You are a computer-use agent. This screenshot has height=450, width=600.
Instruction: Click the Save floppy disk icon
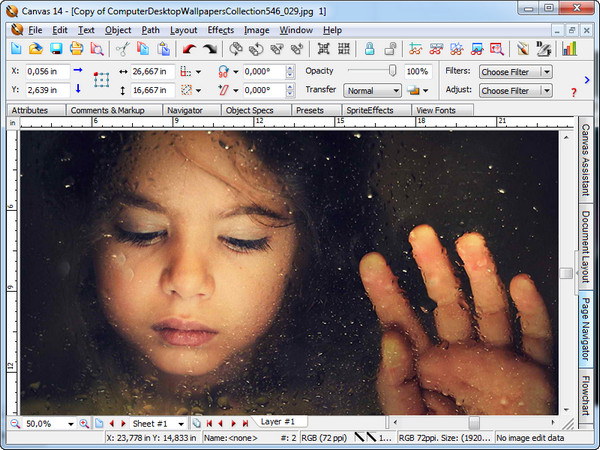pos(56,49)
